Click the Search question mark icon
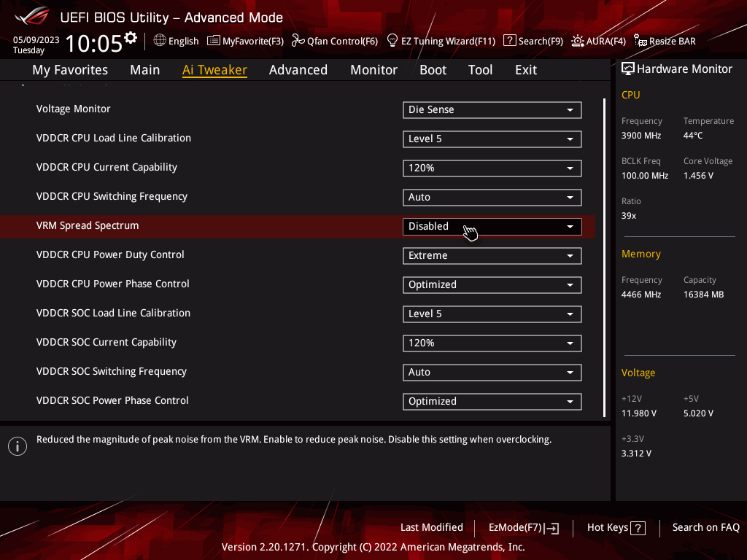The width and height of the screenshot is (747, 560). (x=510, y=41)
